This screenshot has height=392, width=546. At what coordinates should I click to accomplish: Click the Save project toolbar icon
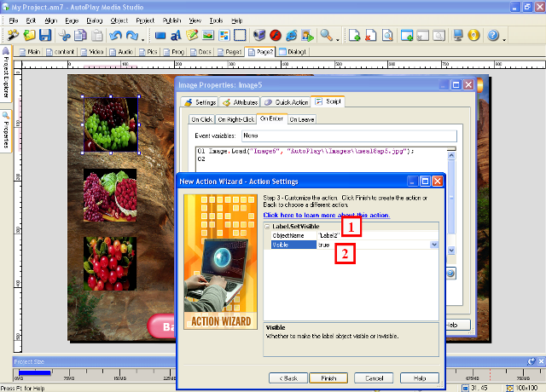pyautogui.click(x=45, y=36)
